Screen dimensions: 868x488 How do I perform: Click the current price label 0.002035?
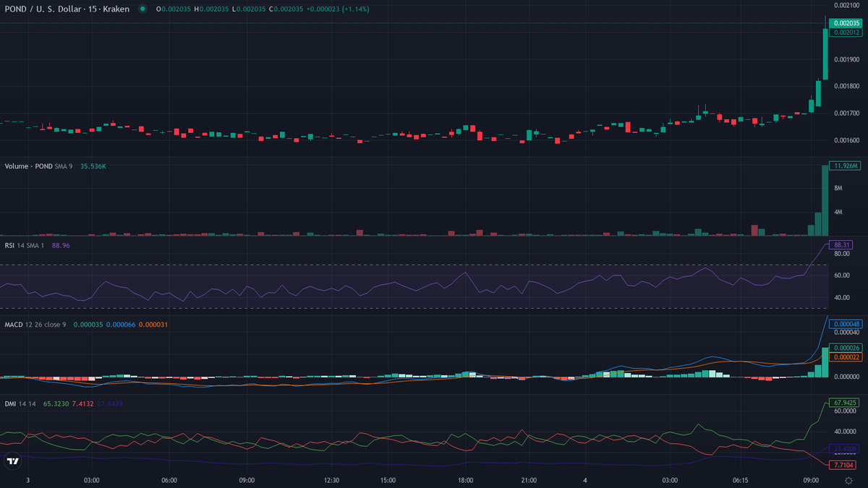(847, 23)
